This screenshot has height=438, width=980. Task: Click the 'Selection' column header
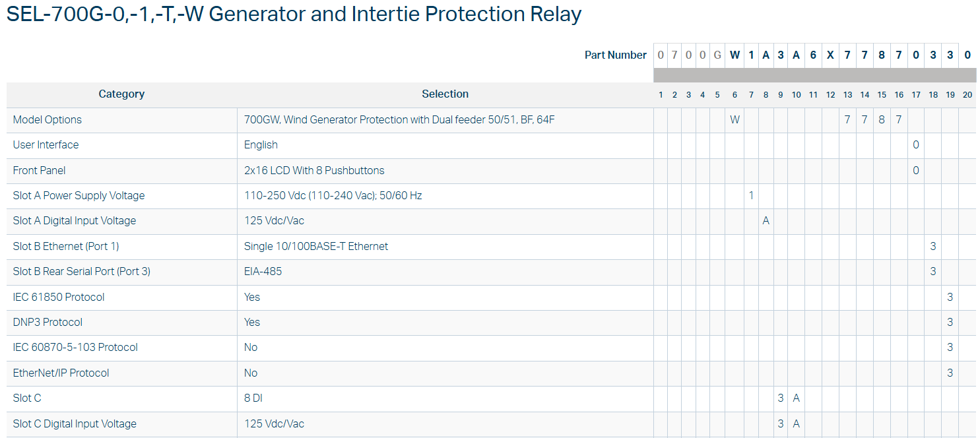(x=445, y=94)
